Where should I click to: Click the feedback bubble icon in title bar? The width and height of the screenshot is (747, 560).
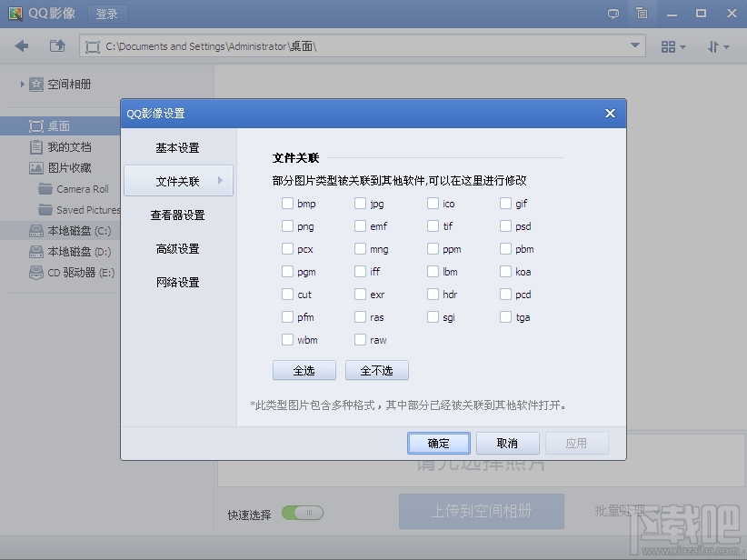click(613, 13)
